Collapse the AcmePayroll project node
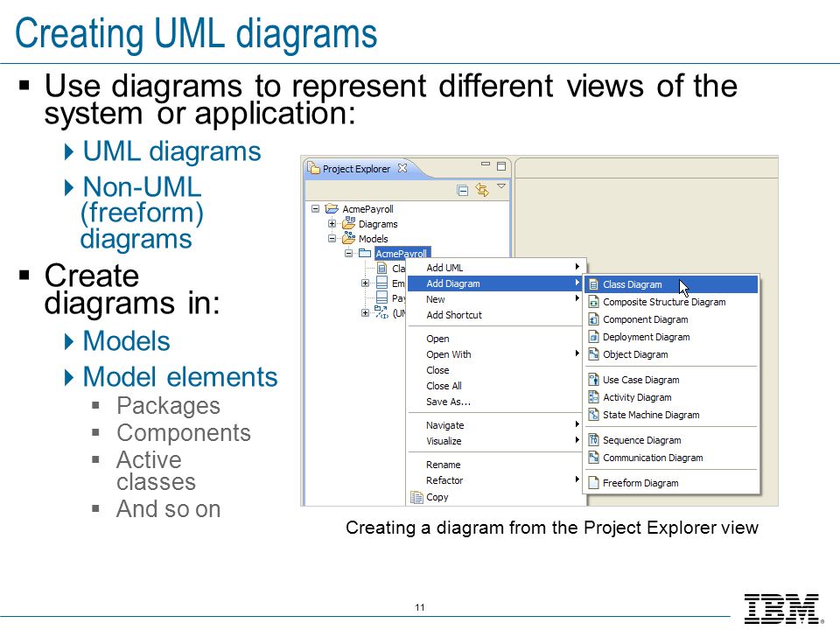Screen dimensions: 840x630 coord(316,209)
